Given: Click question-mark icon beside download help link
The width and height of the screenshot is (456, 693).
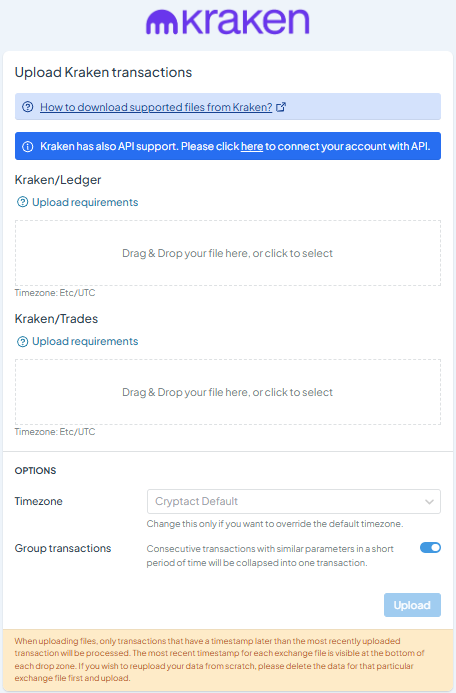Looking at the screenshot, I should 27,107.
